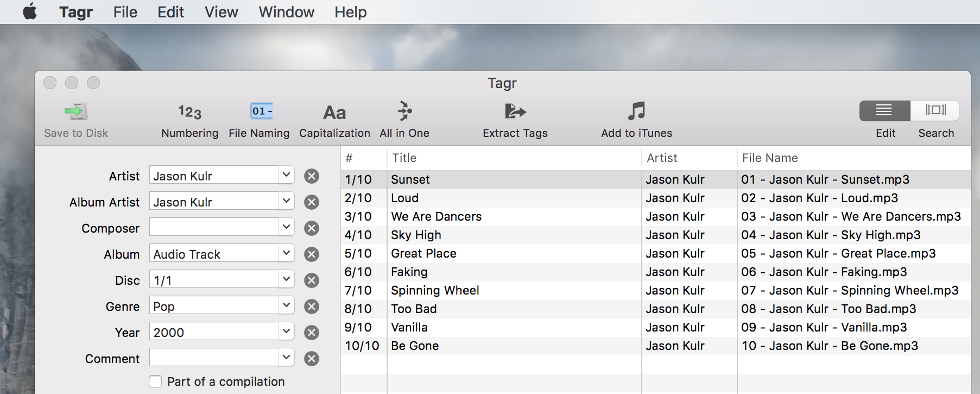Switch to Search view mode
The width and height of the screenshot is (980, 394).
click(935, 110)
